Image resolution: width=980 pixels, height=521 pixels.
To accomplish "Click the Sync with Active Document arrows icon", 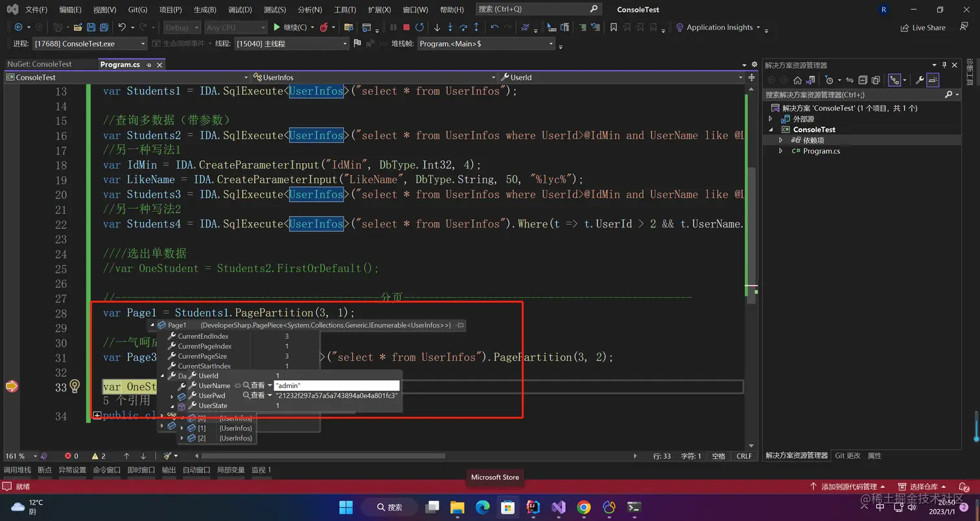I will point(850,80).
